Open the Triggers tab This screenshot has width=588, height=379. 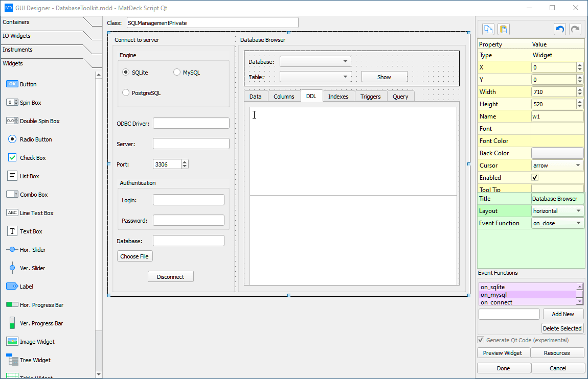pos(370,97)
